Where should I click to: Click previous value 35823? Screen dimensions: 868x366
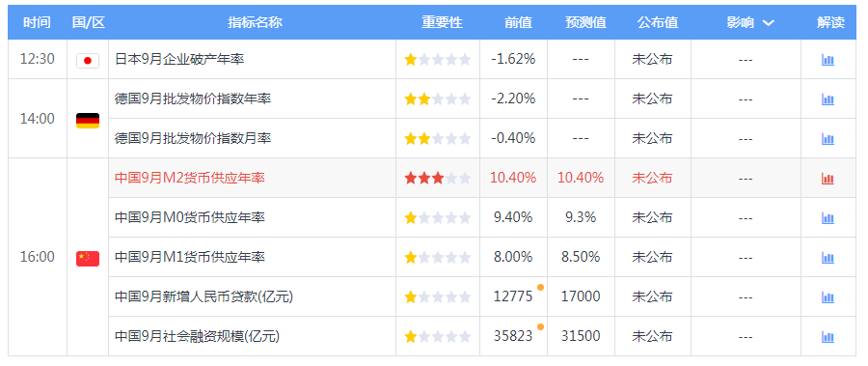tap(513, 336)
